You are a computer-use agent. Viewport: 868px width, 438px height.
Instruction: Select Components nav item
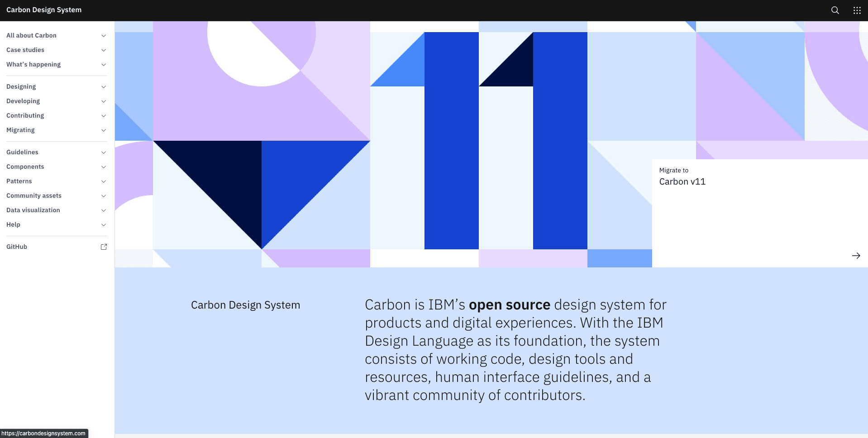(57, 167)
